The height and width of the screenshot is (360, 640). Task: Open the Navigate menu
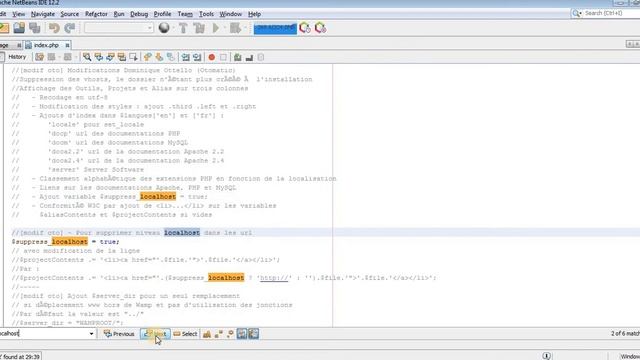(42, 14)
